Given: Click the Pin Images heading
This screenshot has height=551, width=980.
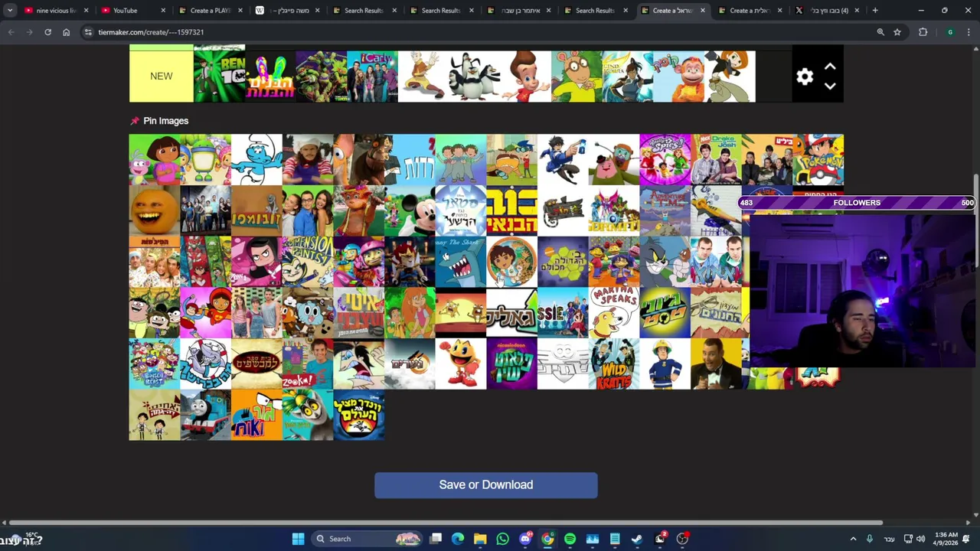Looking at the screenshot, I should pos(165,121).
